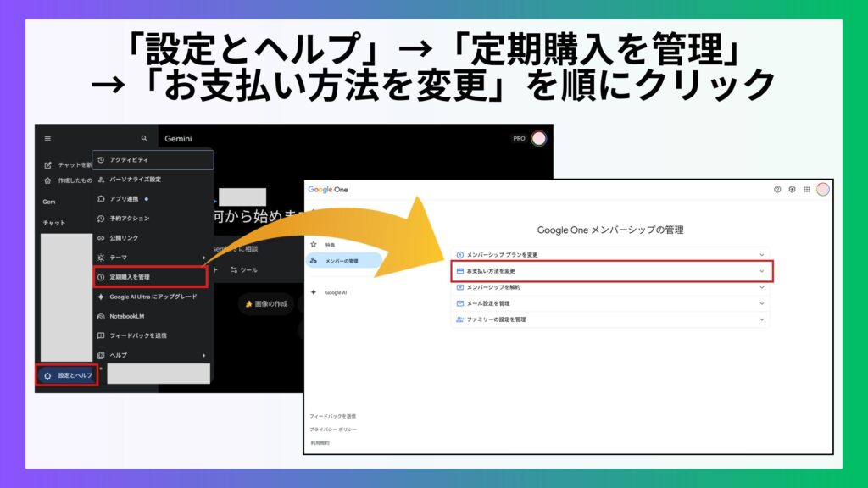The width and height of the screenshot is (868, 488).
Task: Expand ファミリーの設定を管理 row chevron
Action: click(761, 319)
